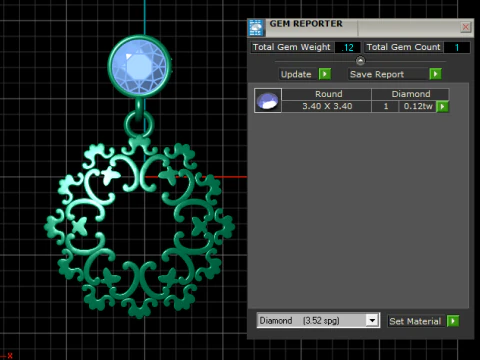Image resolution: width=480 pixels, height=360 pixels.
Task: Select the green filigree pendant in viewport
Action: [140, 227]
